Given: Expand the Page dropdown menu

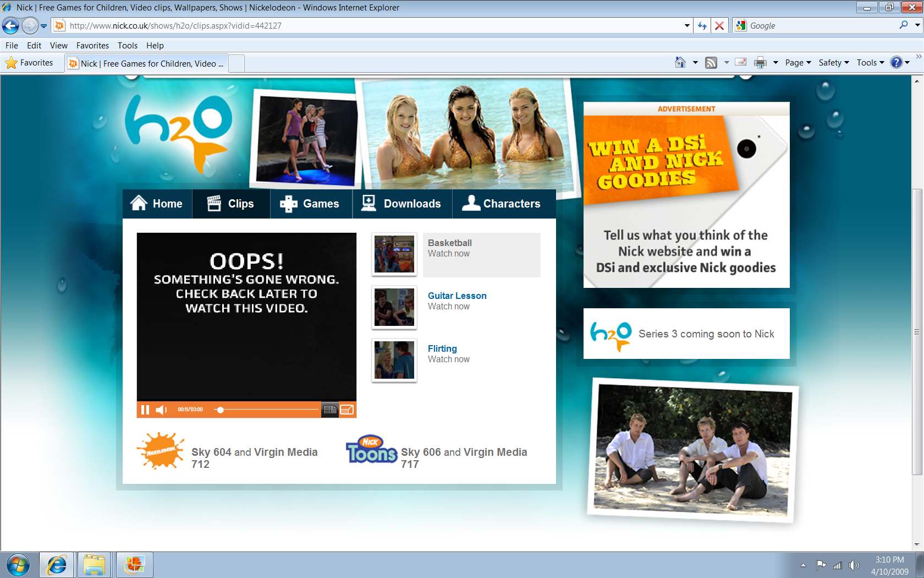Looking at the screenshot, I should pyautogui.click(x=798, y=63).
